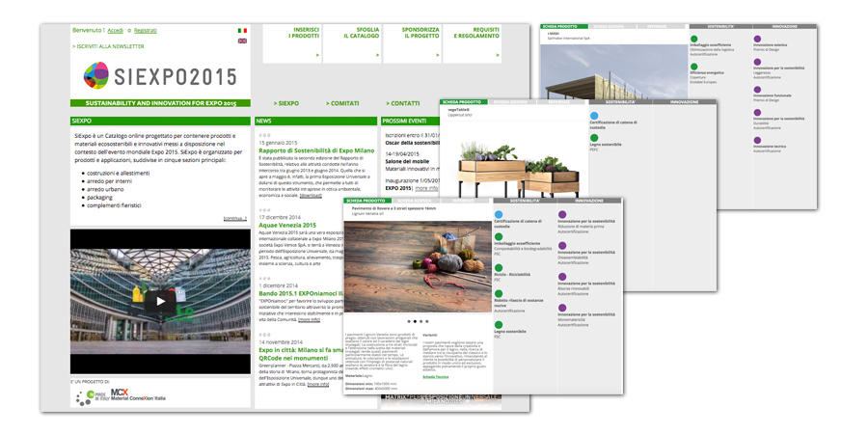
Task: Open Scheda Azienda tab in Pavimento panel
Action: coord(414,201)
